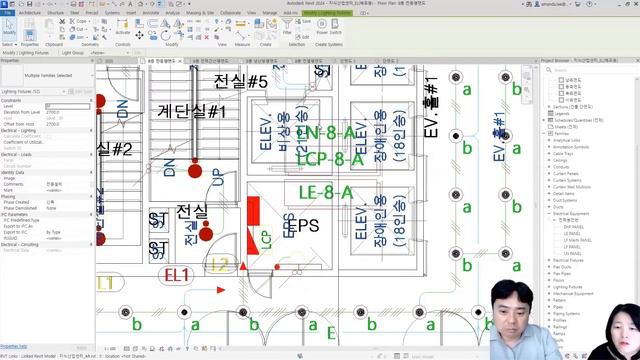Image resolution: width=640 pixels, height=360 pixels.
Task: Select the Mirror draw axis tool
Action: tap(178, 24)
